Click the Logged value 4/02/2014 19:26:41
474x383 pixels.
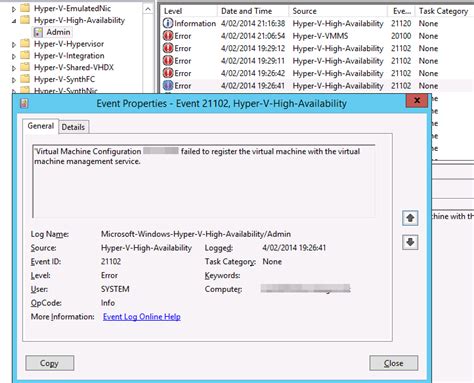click(x=294, y=248)
